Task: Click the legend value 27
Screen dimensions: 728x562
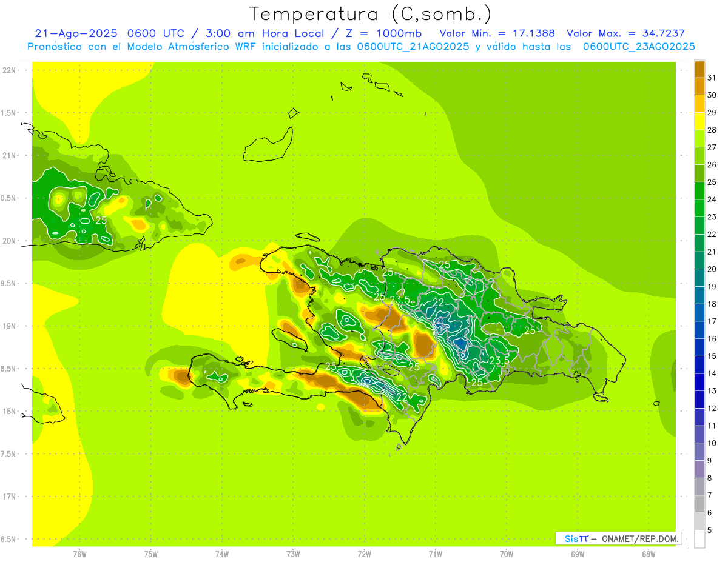Action: pos(712,147)
